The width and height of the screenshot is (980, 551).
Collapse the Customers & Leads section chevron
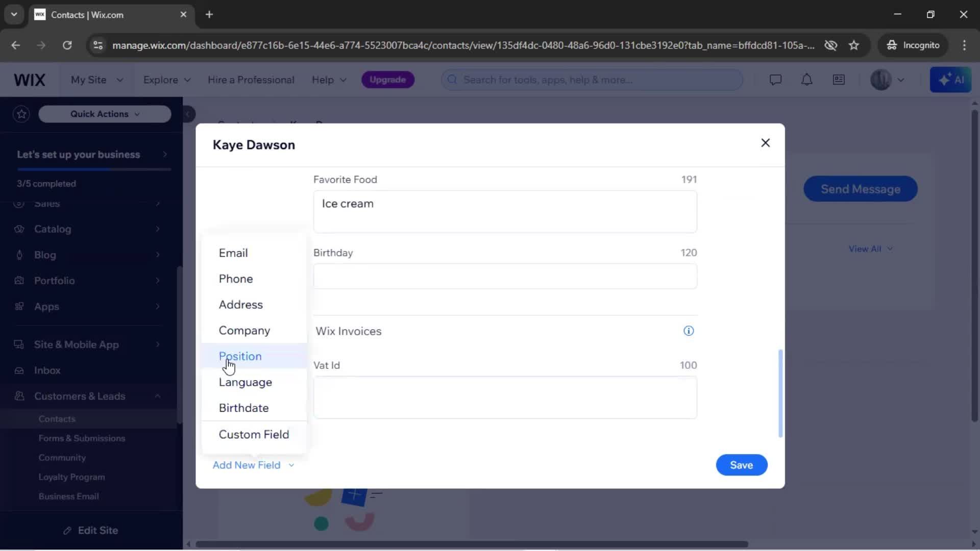click(x=158, y=396)
